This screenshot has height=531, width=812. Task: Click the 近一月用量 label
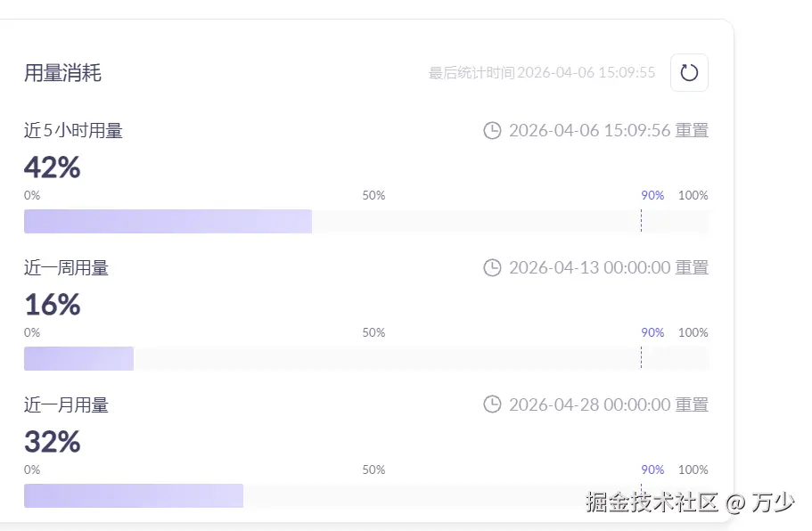coord(66,404)
